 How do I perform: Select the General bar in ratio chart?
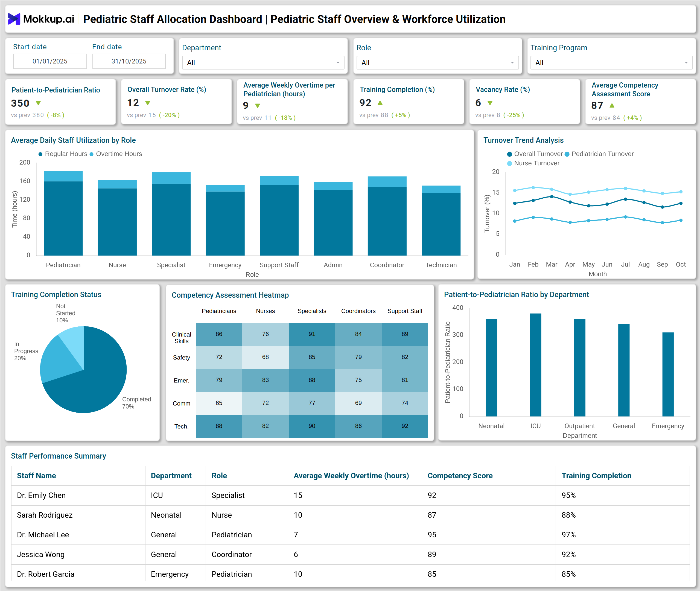coord(624,370)
